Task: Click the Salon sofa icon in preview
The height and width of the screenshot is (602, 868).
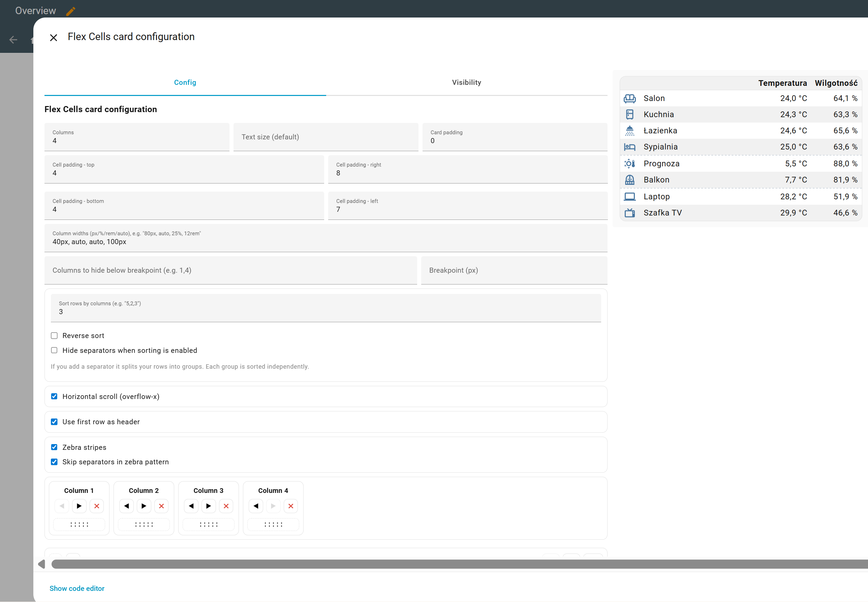Action: pos(629,98)
